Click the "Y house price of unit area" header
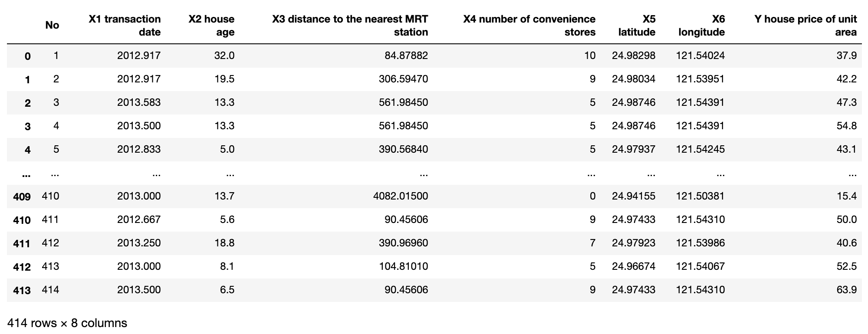Image resolution: width=868 pixels, height=334 pixels. (x=806, y=25)
